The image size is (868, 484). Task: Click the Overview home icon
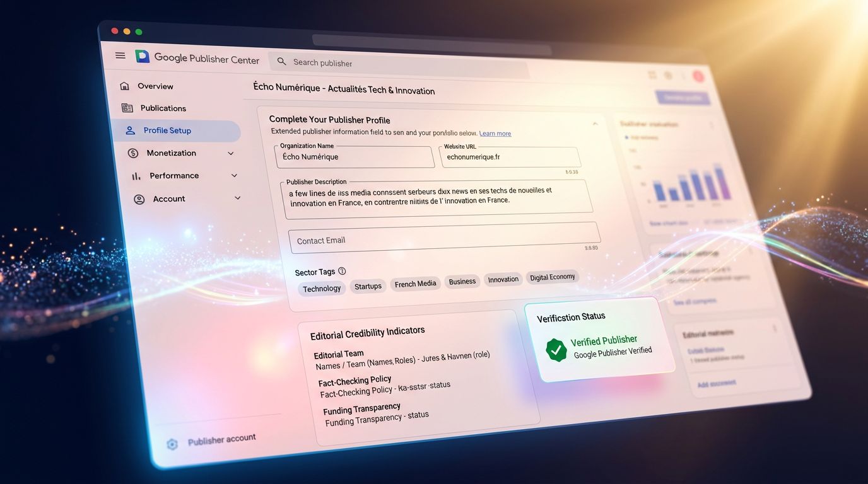(124, 86)
